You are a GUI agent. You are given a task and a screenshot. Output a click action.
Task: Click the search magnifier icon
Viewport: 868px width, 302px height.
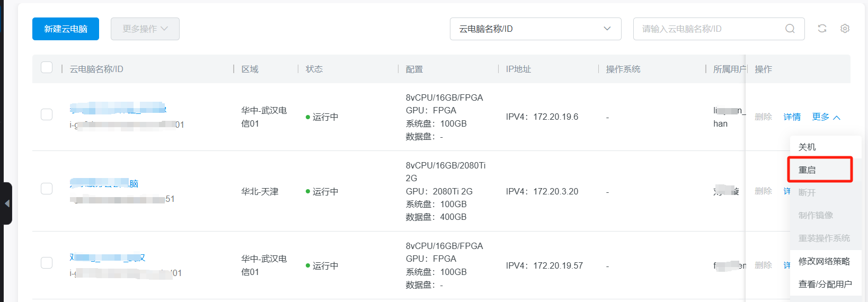point(790,29)
